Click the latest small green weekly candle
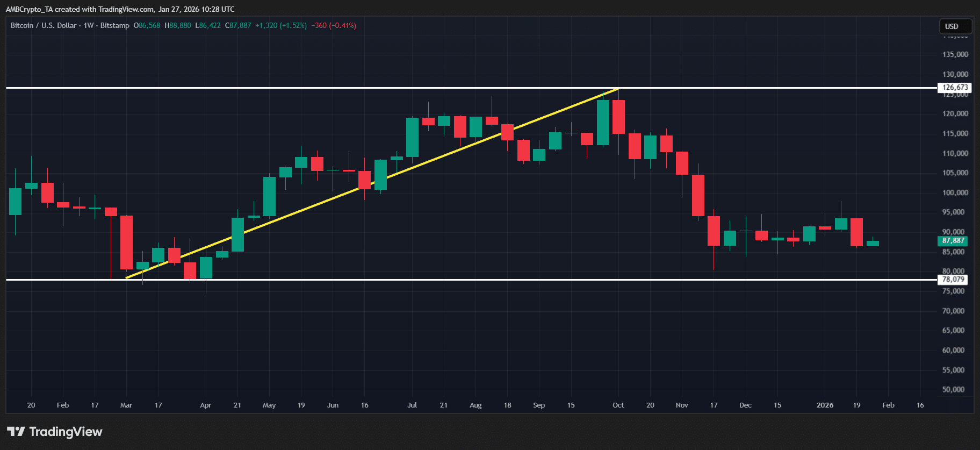Image resolution: width=980 pixels, height=450 pixels. (x=873, y=244)
